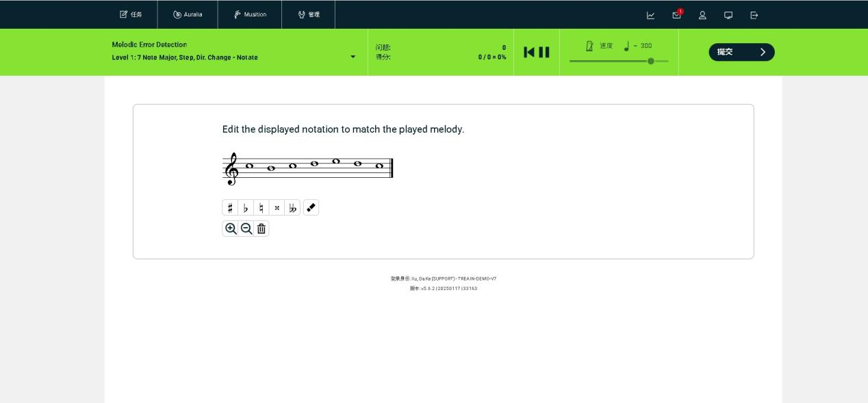
Task: Open the Auralia menu
Action: tap(188, 14)
